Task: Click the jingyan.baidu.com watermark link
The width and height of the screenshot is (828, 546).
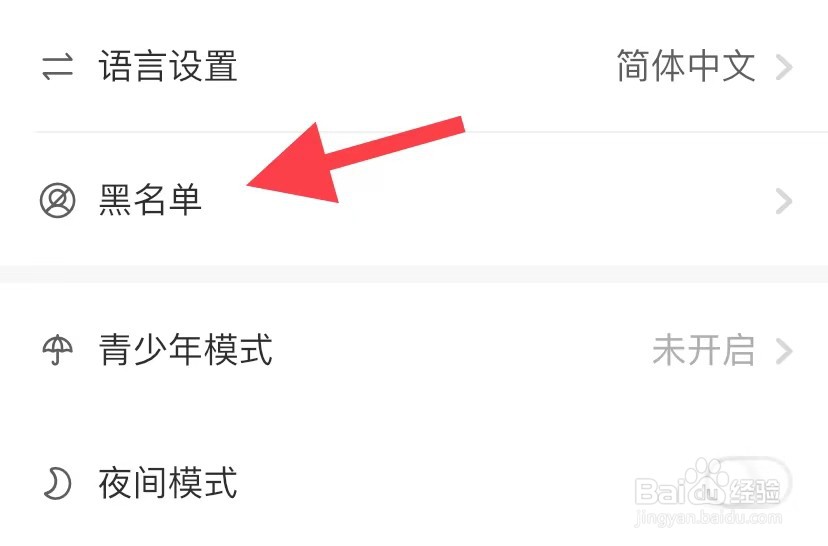Action: click(x=709, y=519)
